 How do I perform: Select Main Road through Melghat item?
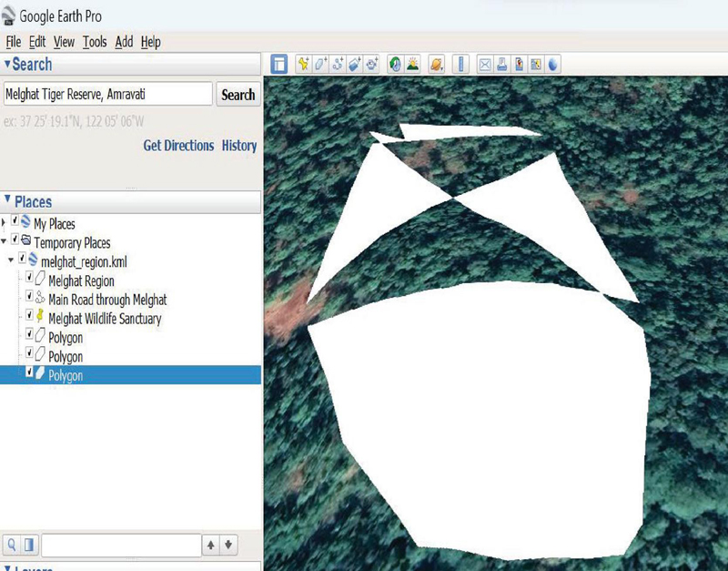pyautogui.click(x=107, y=300)
